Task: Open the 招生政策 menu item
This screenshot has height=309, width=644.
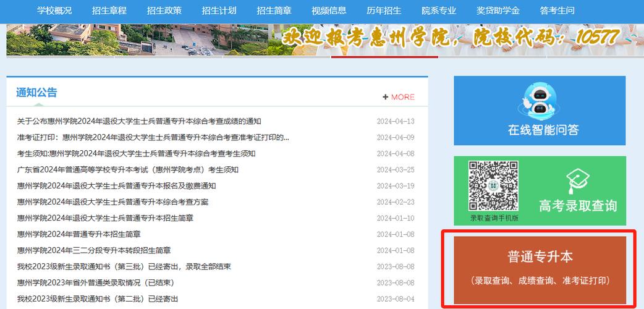Action: coord(164,11)
